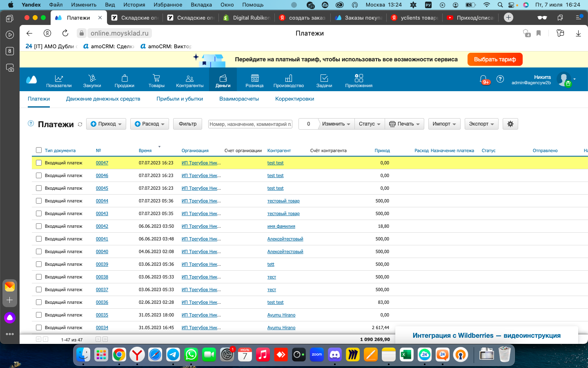Open the Закупки section
The image size is (588, 368).
[x=92, y=81]
